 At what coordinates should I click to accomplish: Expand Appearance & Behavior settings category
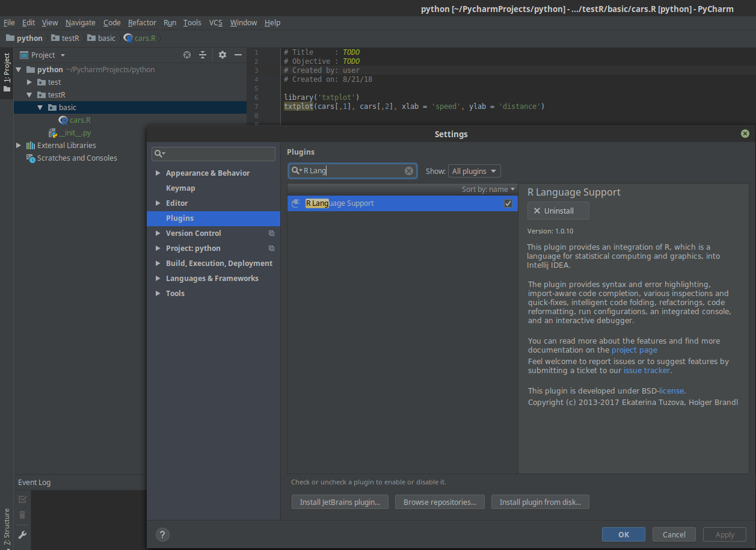coord(158,173)
